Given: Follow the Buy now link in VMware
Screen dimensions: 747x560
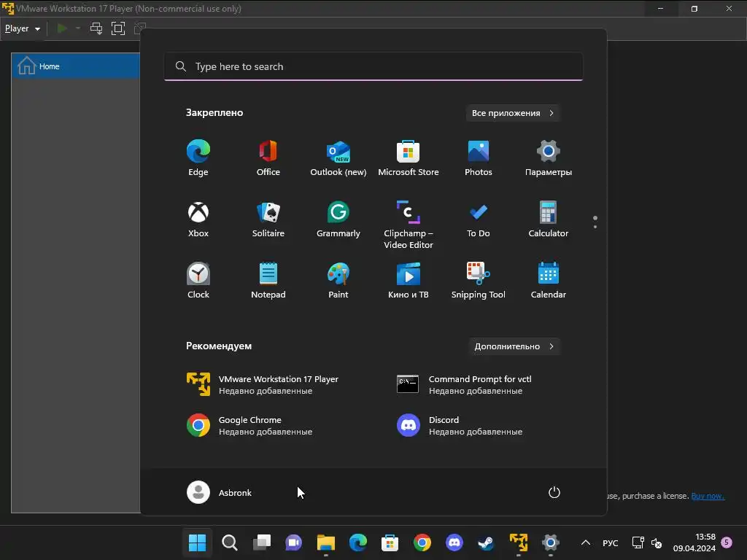Looking at the screenshot, I should (708, 496).
